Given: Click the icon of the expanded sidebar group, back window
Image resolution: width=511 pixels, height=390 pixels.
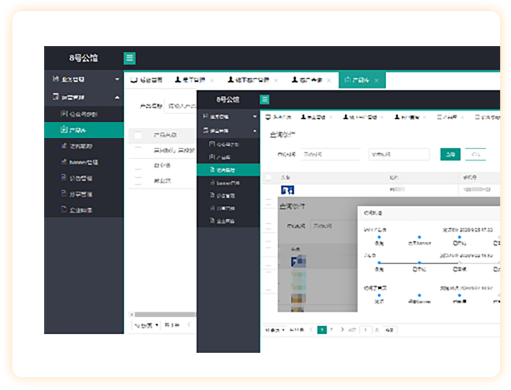Looking at the screenshot, I should pos(56,97).
